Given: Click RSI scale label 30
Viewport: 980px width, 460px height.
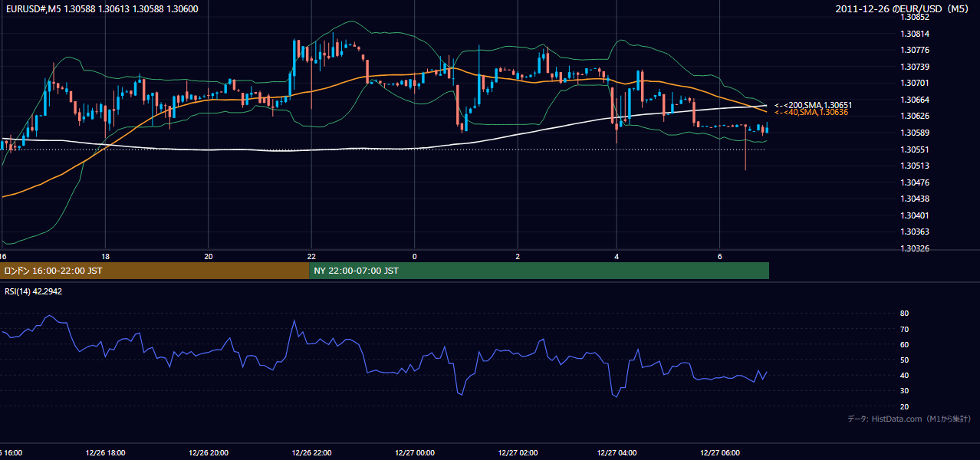Looking at the screenshot, I should tap(905, 391).
